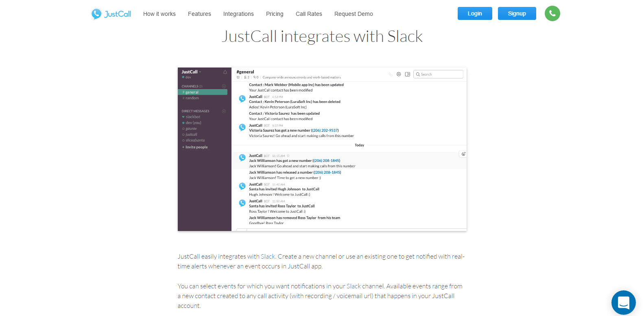Star the #general channel
This screenshot has width=644, height=316.
238,77
